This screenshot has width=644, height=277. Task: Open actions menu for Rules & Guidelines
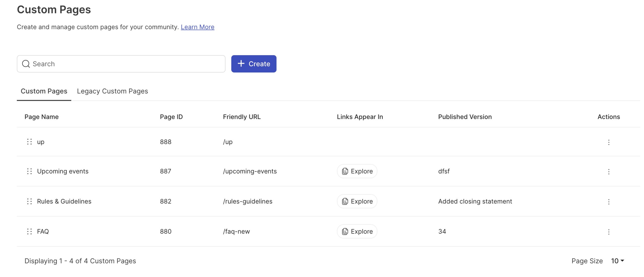609,202
